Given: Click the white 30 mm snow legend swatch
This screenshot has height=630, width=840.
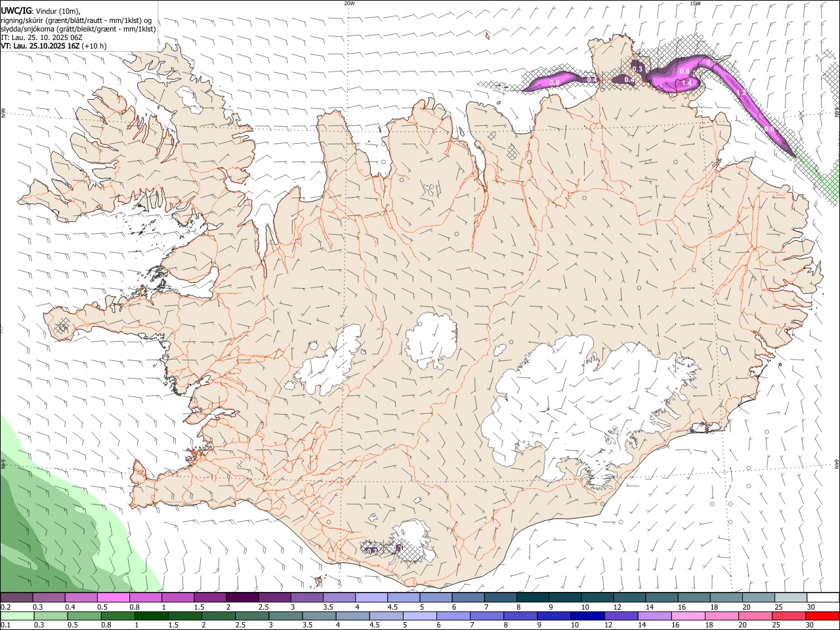Looking at the screenshot, I should coord(824,597).
